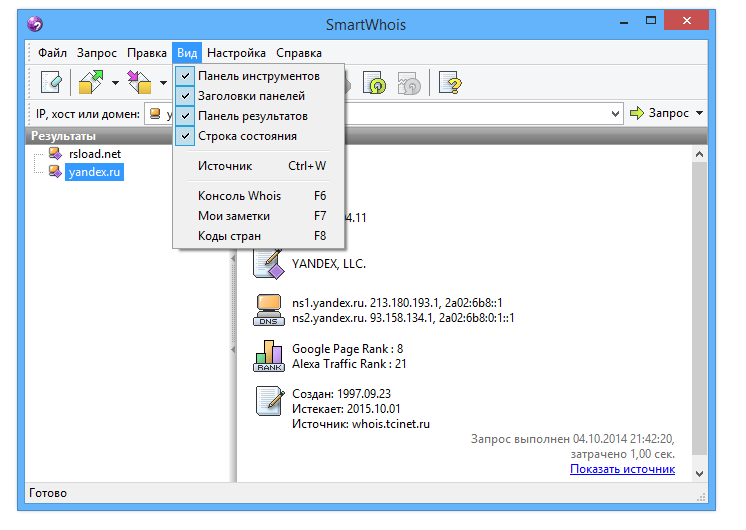Viewport: 746px width, 530px height.
Task: Close the SmartWhois window
Action: click(x=687, y=20)
